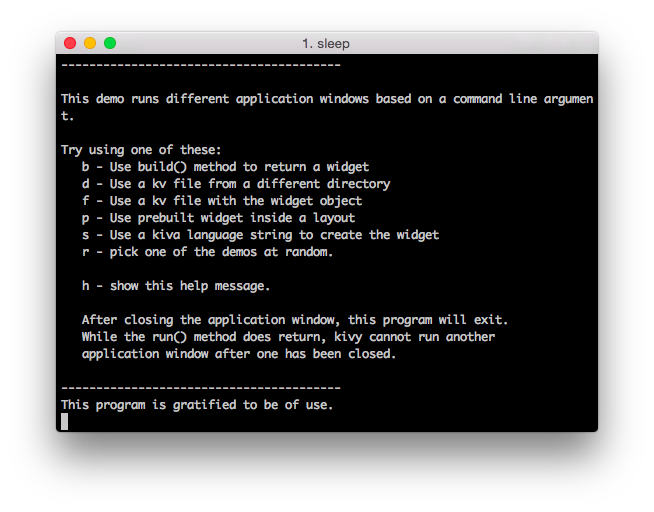654x512 pixels.
Task: Click the bottom dashed separator line
Action: pos(200,388)
